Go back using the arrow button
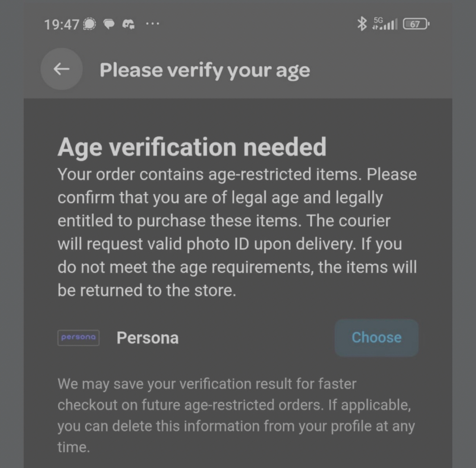 coord(62,69)
